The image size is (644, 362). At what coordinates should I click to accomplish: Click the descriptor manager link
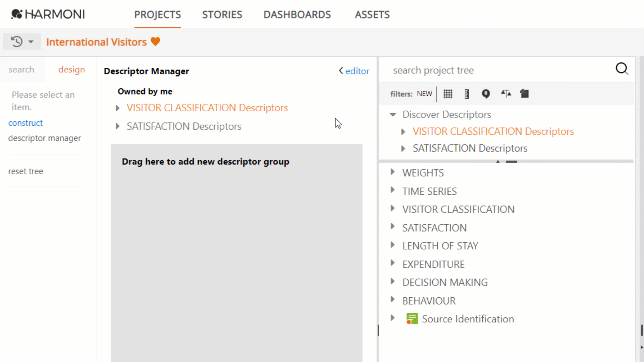pyautogui.click(x=45, y=138)
